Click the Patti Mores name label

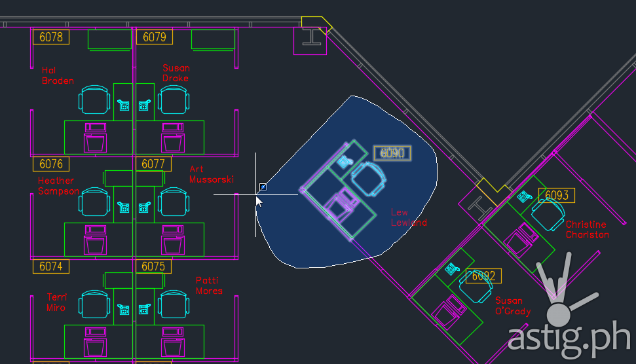click(x=209, y=285)
